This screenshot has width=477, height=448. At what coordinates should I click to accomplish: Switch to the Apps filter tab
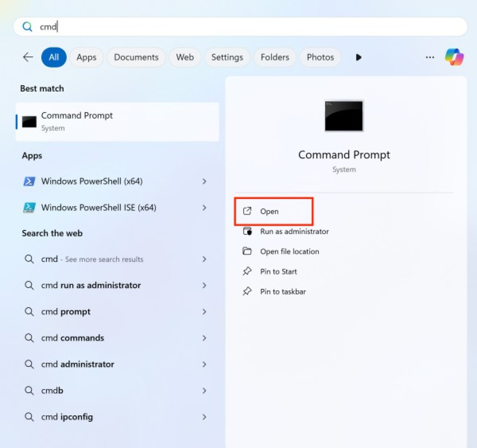pyautogui.click(x=86, y=57)
